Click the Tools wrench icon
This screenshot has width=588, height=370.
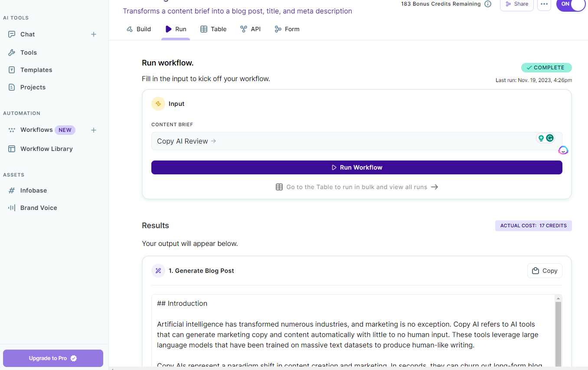[12, 52]
